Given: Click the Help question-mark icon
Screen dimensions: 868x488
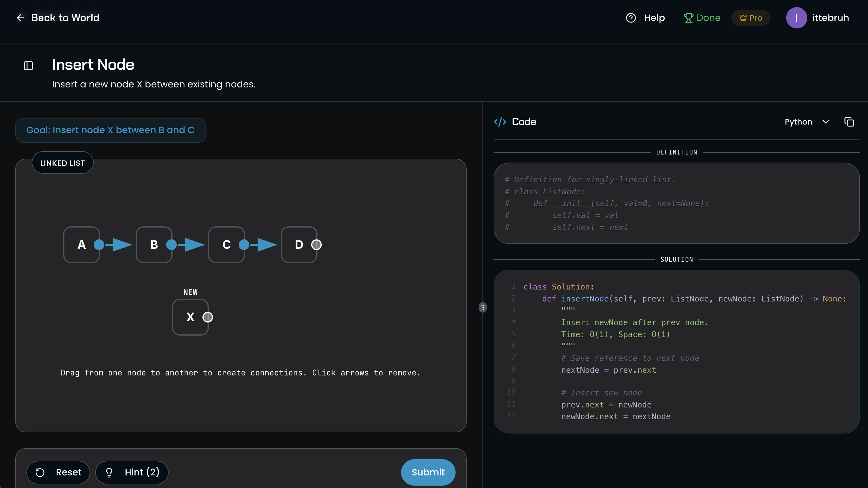Looking at the screenshot, I should click(630, 17).
